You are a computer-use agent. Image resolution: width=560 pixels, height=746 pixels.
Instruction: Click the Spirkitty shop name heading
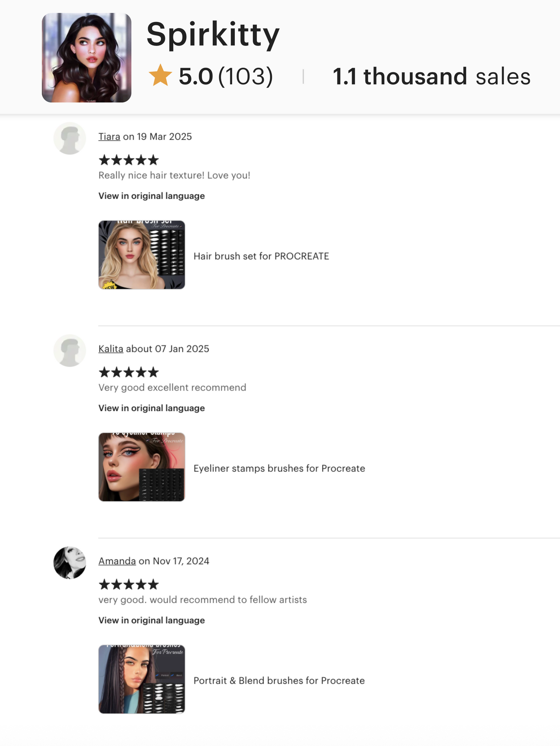(x=213, y=34)
